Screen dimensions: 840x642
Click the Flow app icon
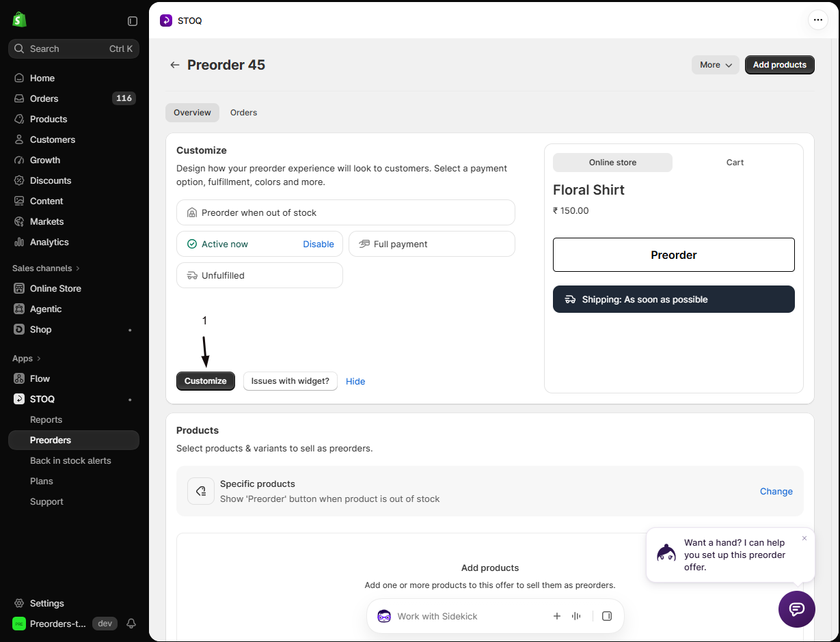coord(19,378)
